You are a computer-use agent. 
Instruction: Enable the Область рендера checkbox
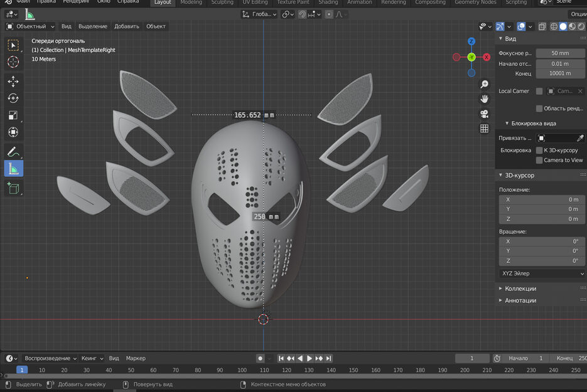539,109
